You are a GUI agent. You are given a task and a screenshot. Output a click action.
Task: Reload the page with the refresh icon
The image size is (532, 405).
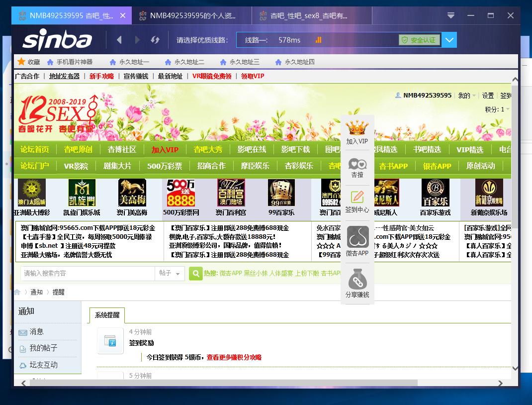(x=155, y=40)
